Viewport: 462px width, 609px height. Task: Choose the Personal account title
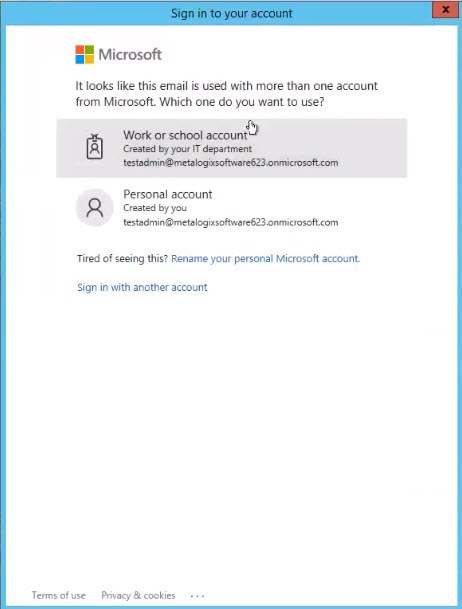pos(168,194)
